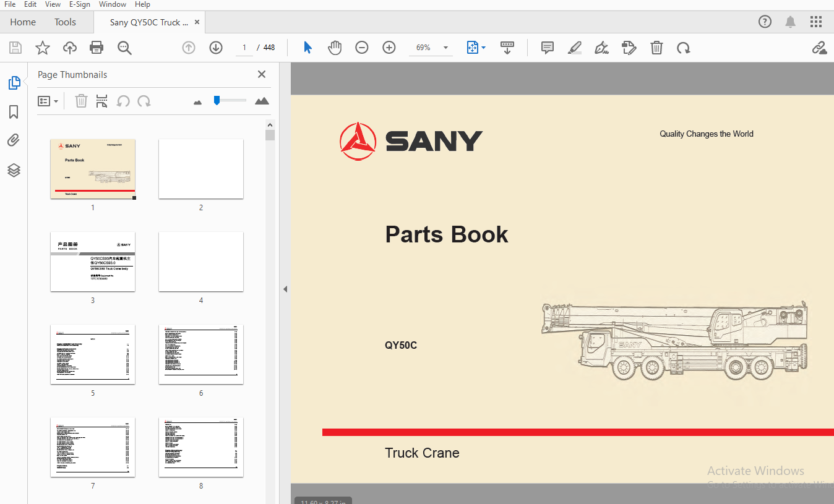The height and width of the screenshot is (504, 834).
Task: Open the find text magnifier
Action: 125,48
